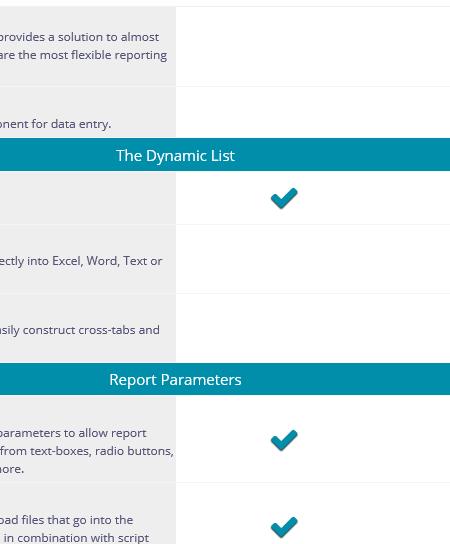Viewport: 450px width, 544px height.
Task: Click the blank white cell beside data entry row
Action: [x=313, y=112]
